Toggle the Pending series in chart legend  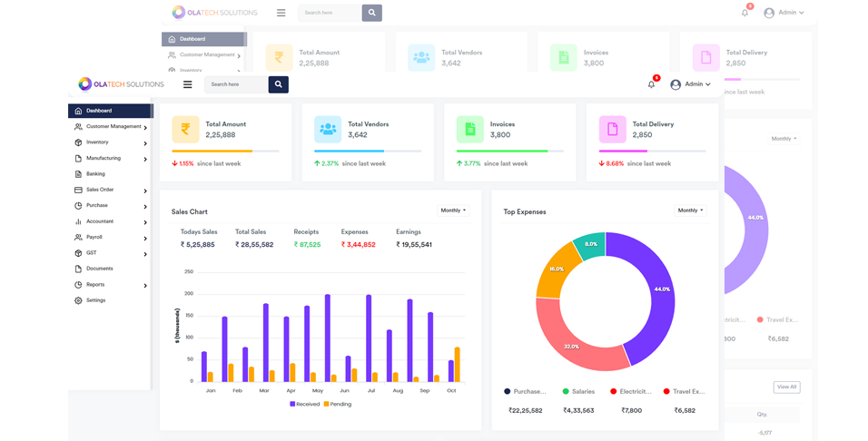pyautogui.click(x=338, y=404)
